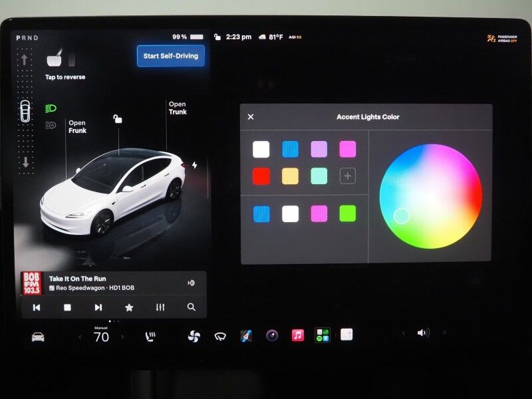Toggle auto high beam icon
The image size is (532, 399).
[51, 126]
